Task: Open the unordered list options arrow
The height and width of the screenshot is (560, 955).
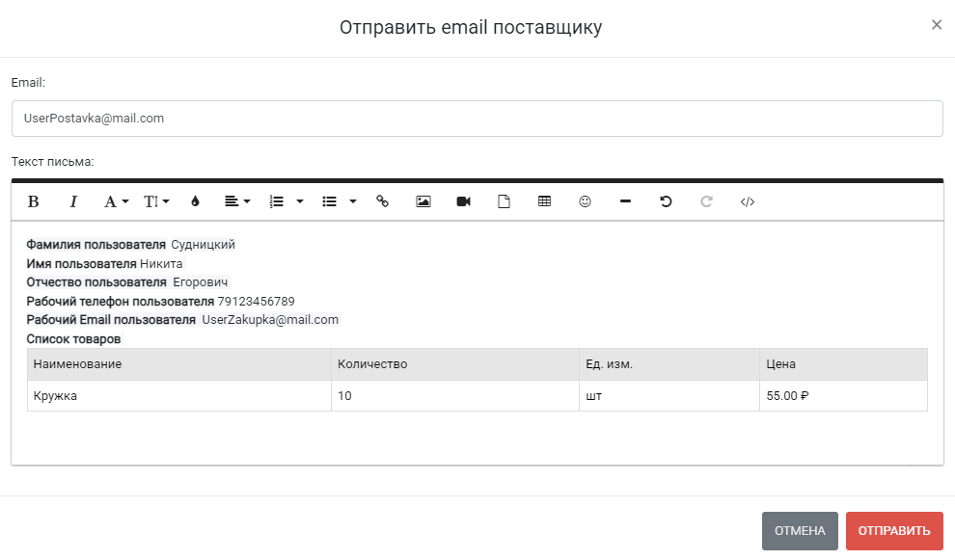Action: coord(353,201)
